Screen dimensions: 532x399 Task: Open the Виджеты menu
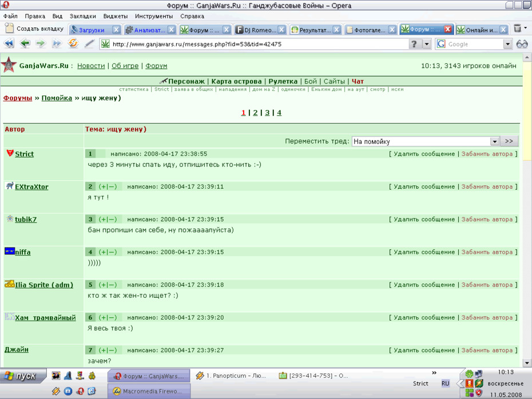click(116, 16)
